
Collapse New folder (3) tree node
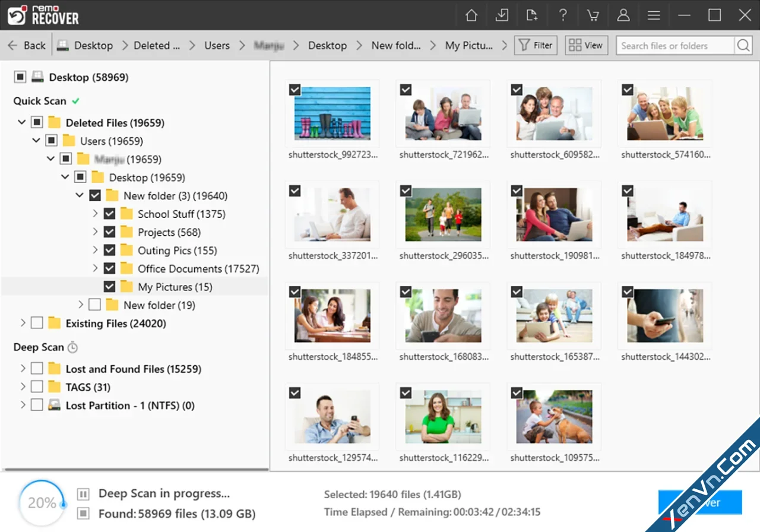[x=80, y=196]
